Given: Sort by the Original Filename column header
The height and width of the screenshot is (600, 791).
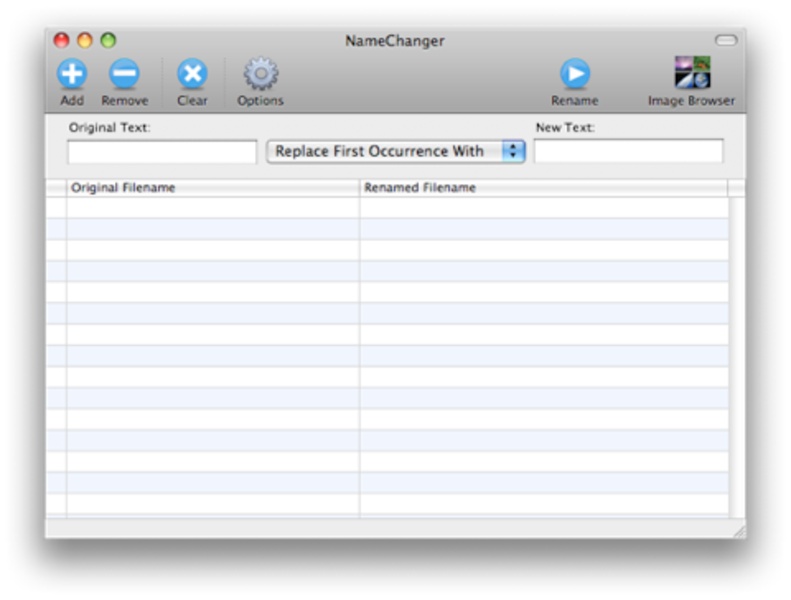Looking at the screenshot, I should point(212,188).
